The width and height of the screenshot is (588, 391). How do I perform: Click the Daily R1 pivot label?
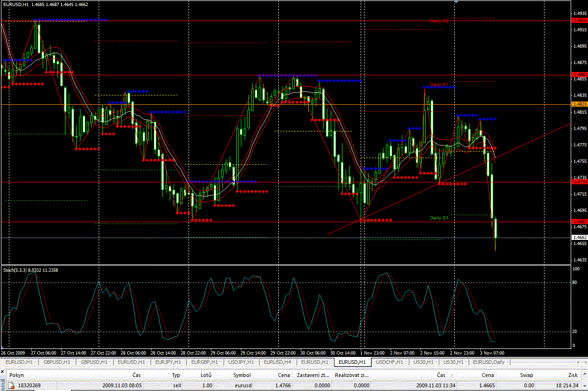point(439,85)
